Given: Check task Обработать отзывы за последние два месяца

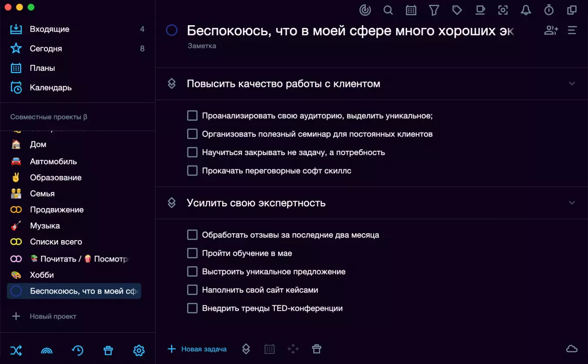Looking at the screenshot, I should [192, 235].
